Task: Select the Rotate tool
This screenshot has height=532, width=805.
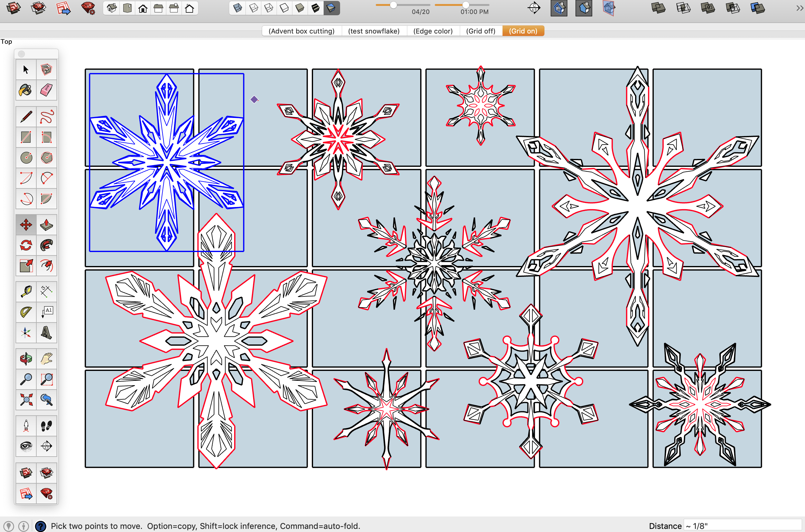Action: 26,245
